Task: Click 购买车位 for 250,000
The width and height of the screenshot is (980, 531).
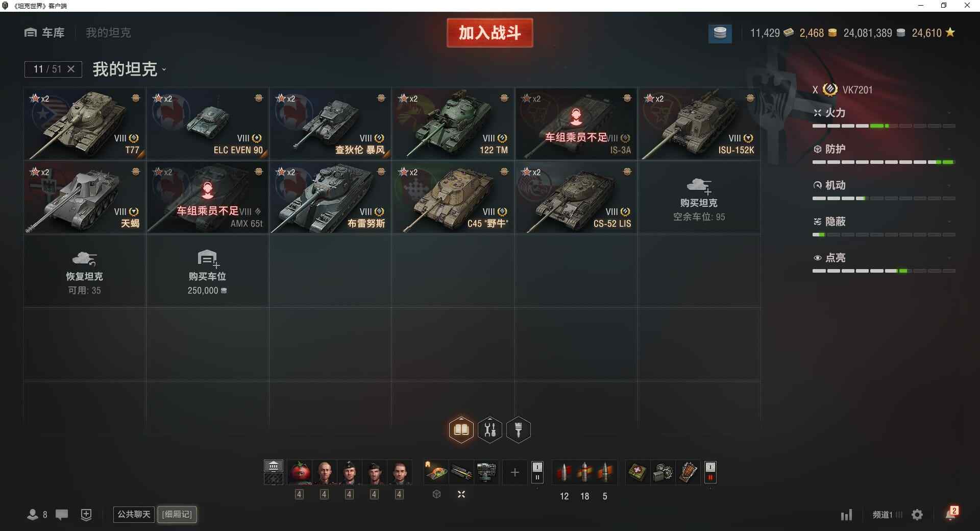Action: [207, 271]
